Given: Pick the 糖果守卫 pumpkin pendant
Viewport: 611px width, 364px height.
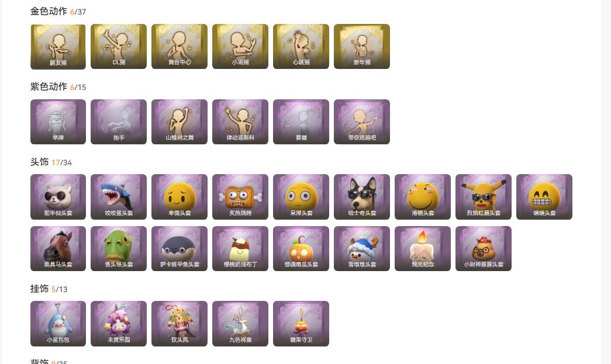Looking at the screenshot, I should click(x=301, y=324).
